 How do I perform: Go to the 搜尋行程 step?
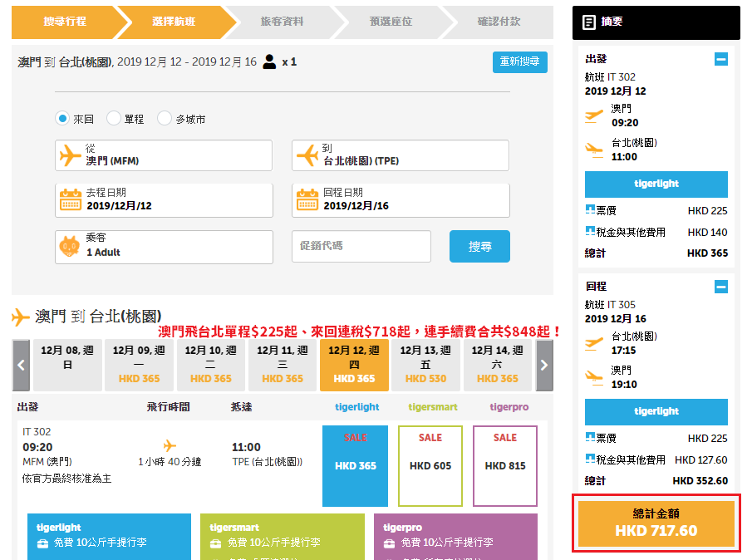[65, 22]
